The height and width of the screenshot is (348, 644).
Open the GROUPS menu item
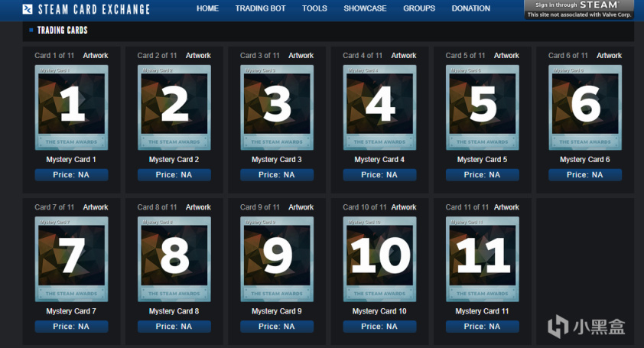[419, 8]
